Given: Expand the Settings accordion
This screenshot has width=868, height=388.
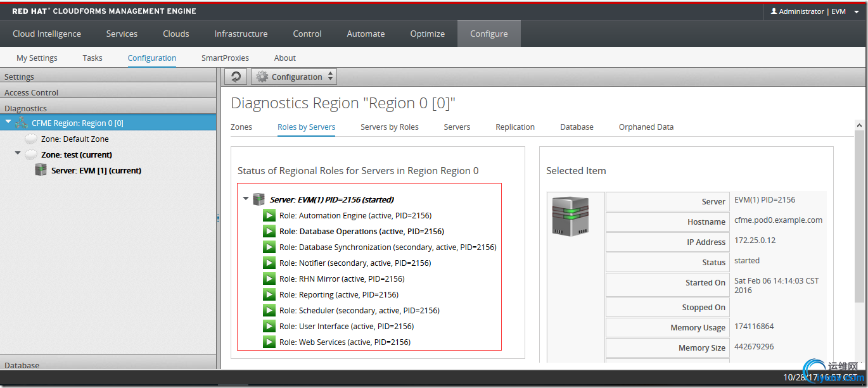Looking at the screenshot, I should click(108, 77).
